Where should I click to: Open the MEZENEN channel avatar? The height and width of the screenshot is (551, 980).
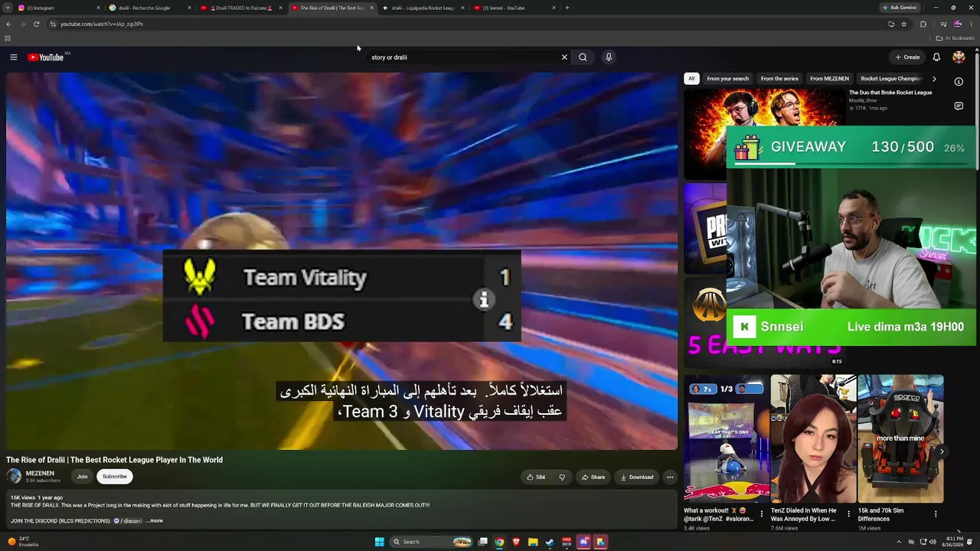(x=14, y=476)
